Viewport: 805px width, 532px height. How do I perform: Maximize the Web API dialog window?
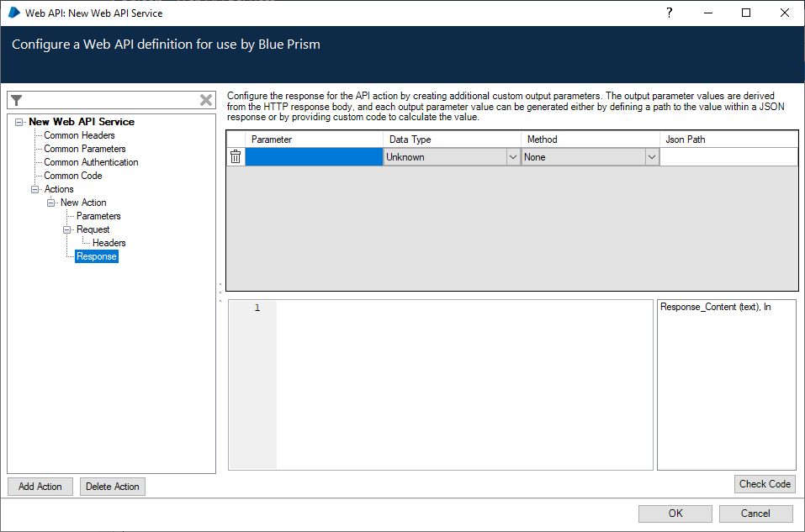coord(746,13)
